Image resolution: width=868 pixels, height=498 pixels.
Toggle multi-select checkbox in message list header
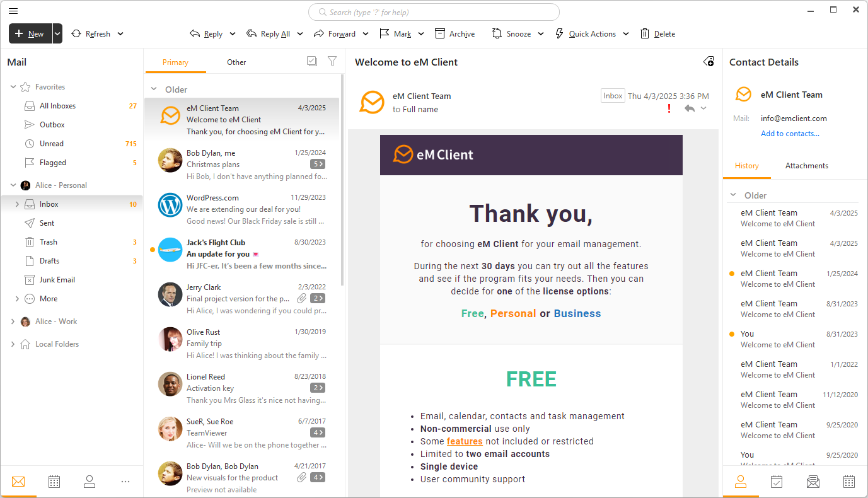pos(312,61)
